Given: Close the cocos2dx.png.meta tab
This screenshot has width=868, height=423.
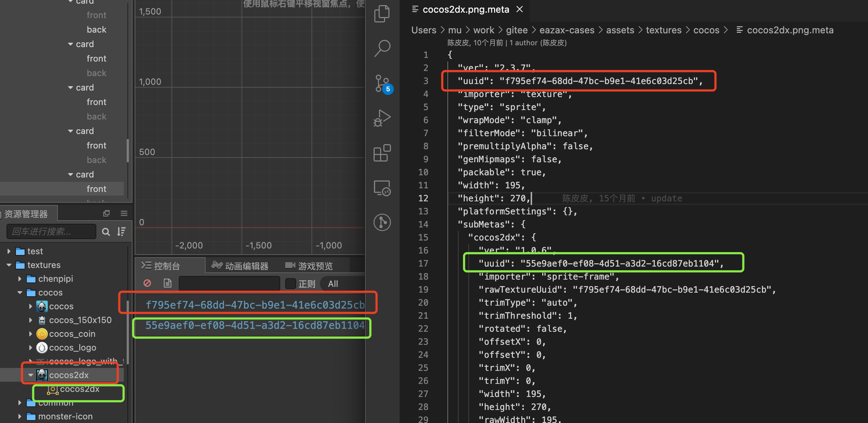Looking at the screenshot, I should pyautogui.click(x=519, y=9).
